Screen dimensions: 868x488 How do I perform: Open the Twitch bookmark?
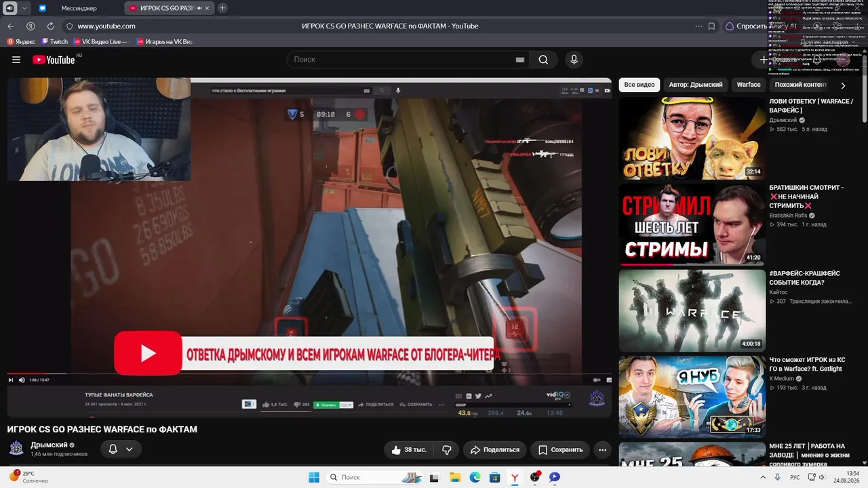[55, 42]
